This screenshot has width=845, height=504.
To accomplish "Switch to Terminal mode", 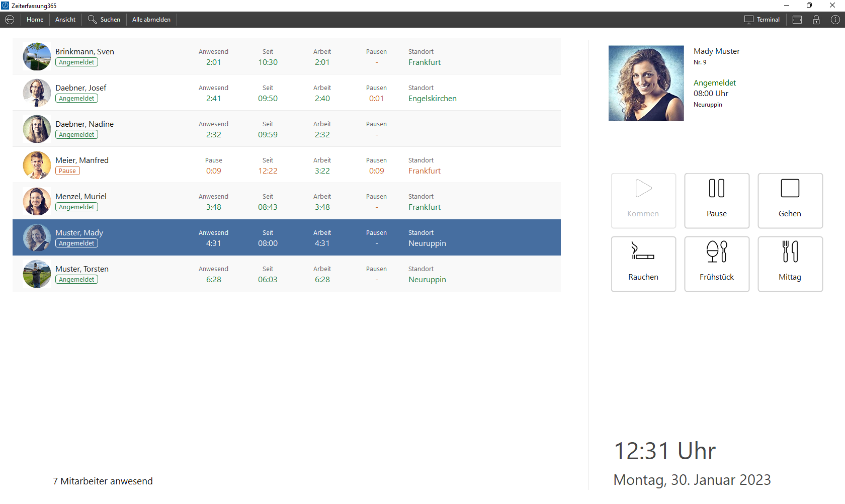I will point(762,20).
